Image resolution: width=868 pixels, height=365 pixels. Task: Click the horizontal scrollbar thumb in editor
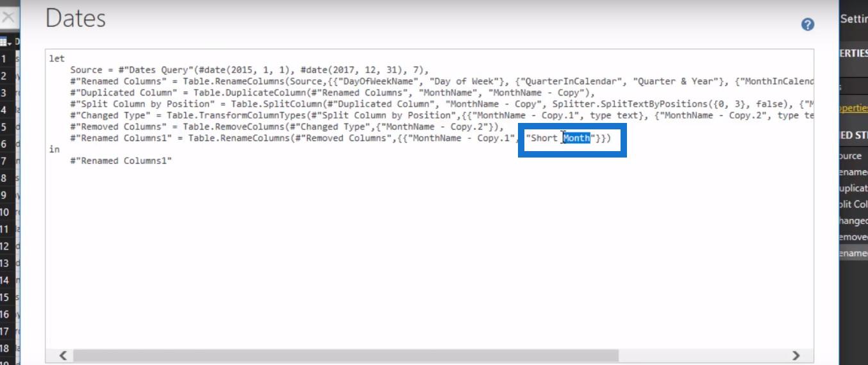click(346, 355)
